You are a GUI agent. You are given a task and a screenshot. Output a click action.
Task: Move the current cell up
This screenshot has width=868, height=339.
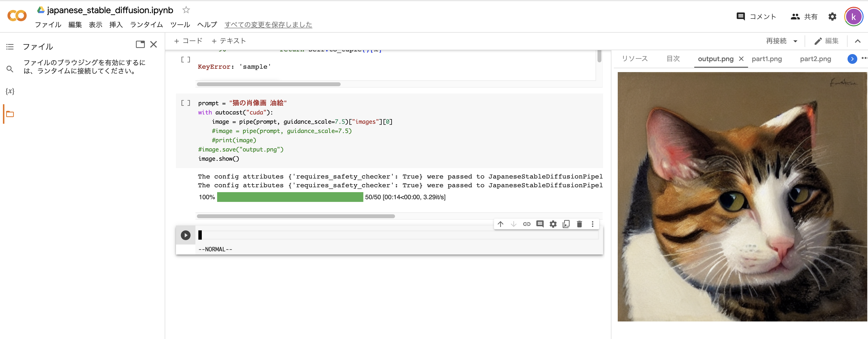[x=500, y=224]
